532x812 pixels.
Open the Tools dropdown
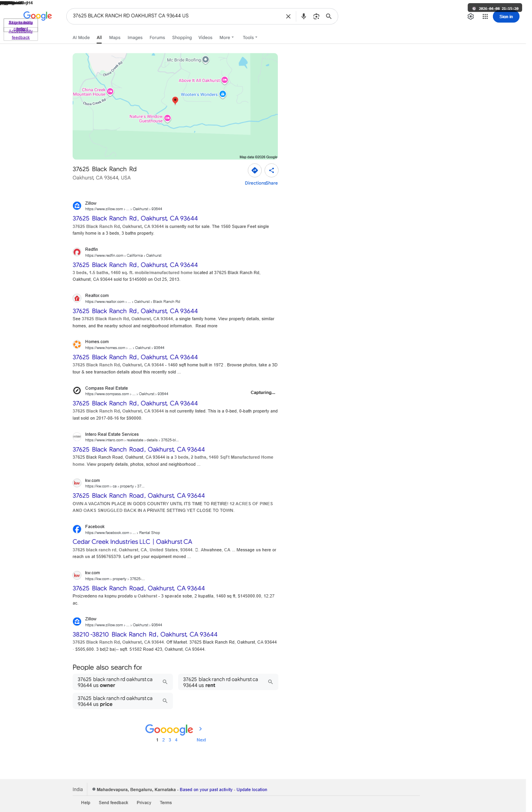250,37
